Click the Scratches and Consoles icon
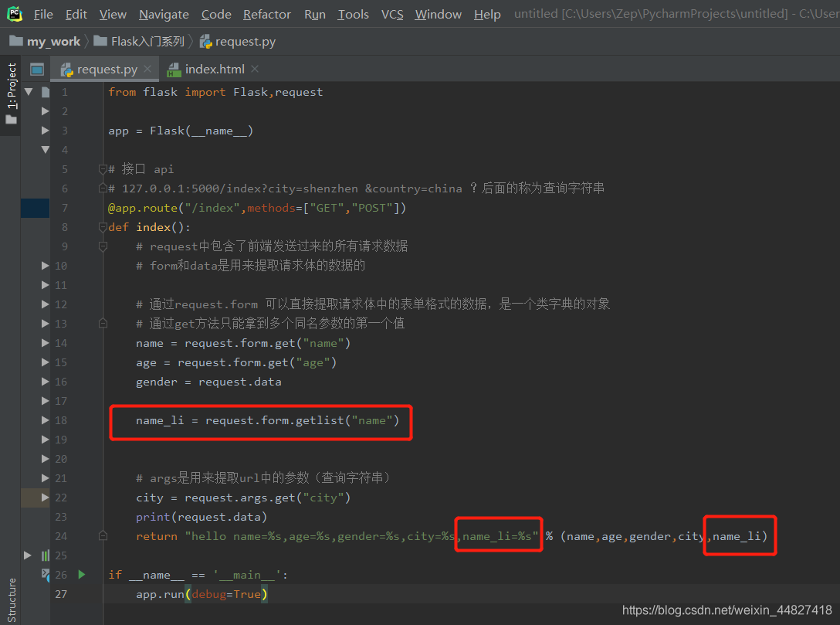The height and width of the screenshot is (625, 840). [46, 573]
